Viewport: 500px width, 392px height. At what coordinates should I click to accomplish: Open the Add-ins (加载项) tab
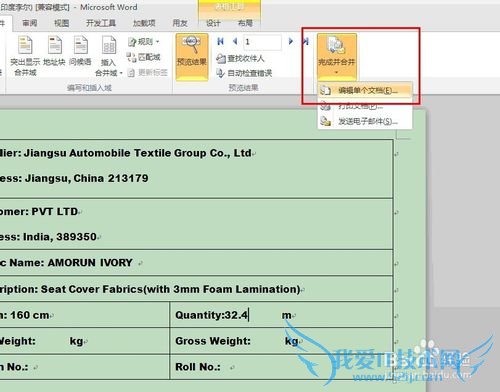click(144, 23)
